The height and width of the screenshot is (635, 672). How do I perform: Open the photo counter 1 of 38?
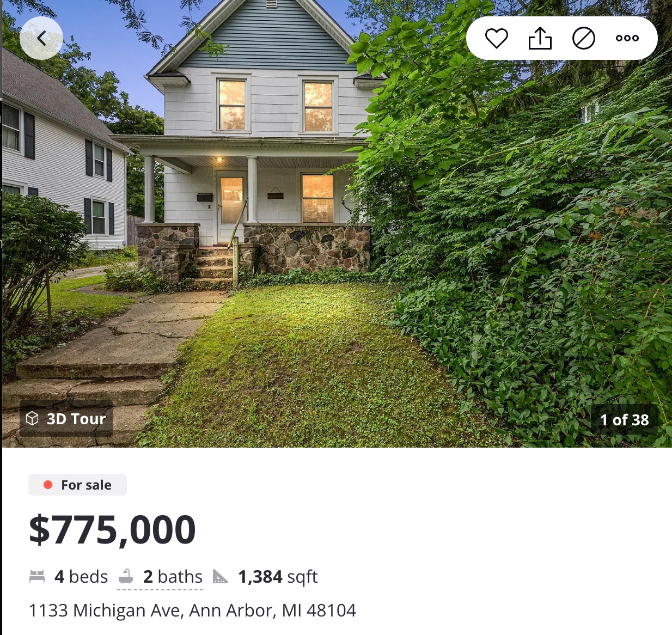(x=624, y=420)
